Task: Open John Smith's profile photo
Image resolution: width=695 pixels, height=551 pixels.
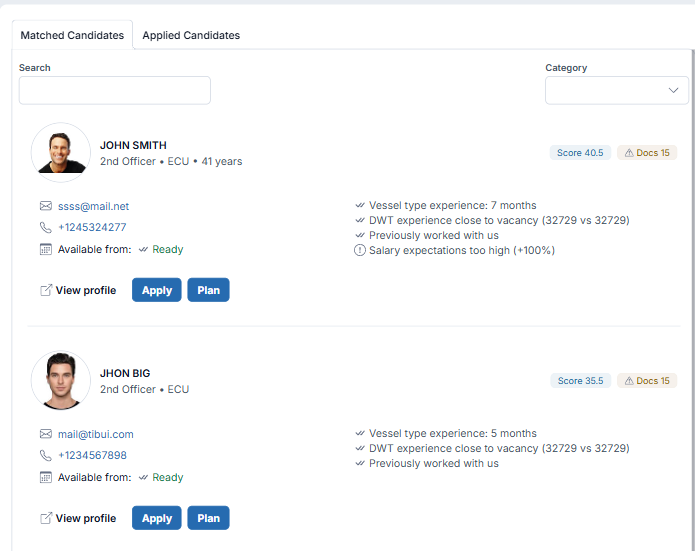Action: 61,152
